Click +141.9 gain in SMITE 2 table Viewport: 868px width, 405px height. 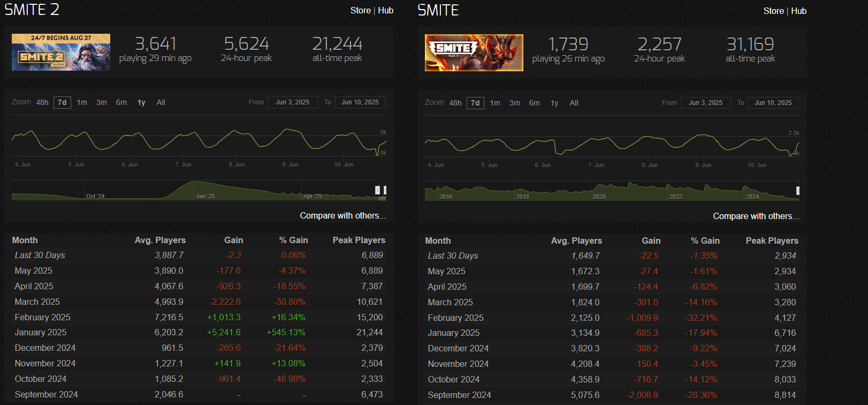(x=227, y=363)
